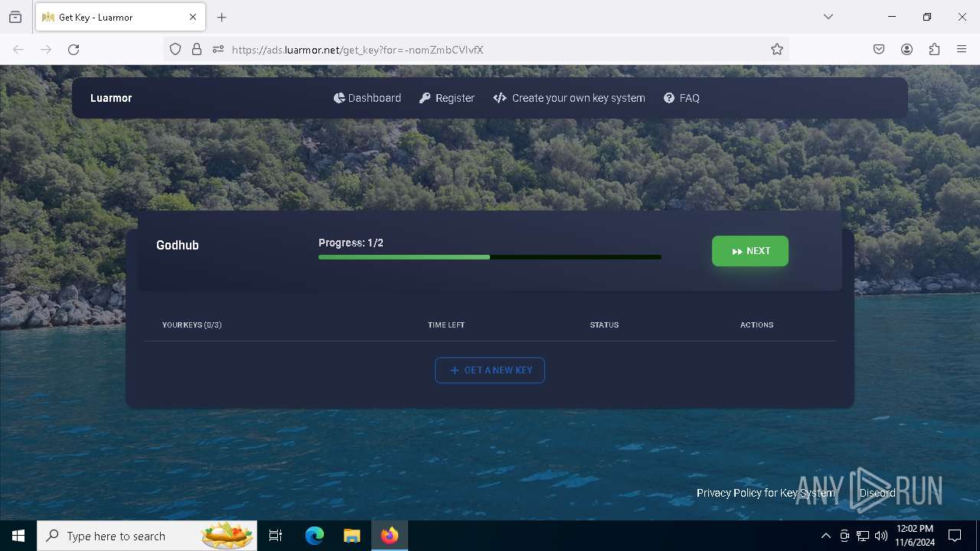Open the recent browsing icon left of tabs

tap(15, 17)
